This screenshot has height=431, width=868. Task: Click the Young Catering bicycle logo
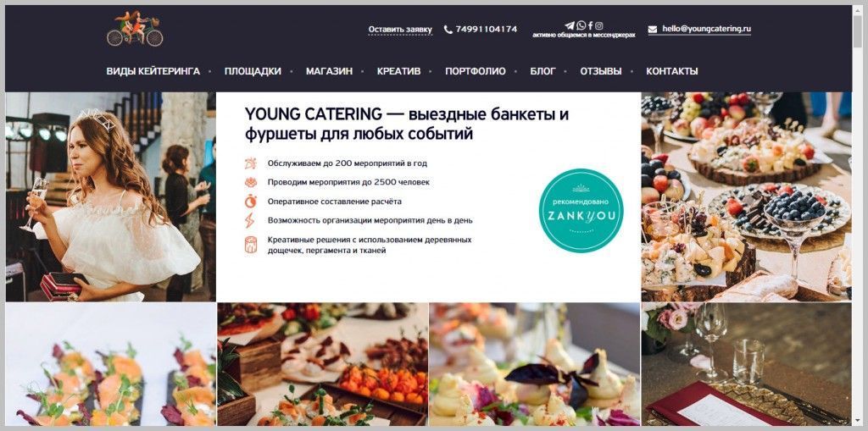pyautogui.click(x=135, y=29)
